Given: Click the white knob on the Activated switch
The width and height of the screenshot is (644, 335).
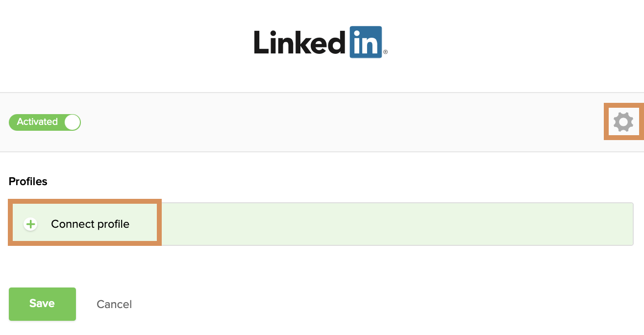Looking at the screenshot, I should pos(72,122).
